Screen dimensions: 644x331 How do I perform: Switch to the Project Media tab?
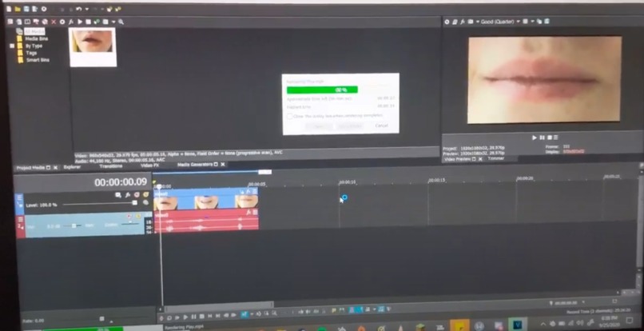coord(30,168)
